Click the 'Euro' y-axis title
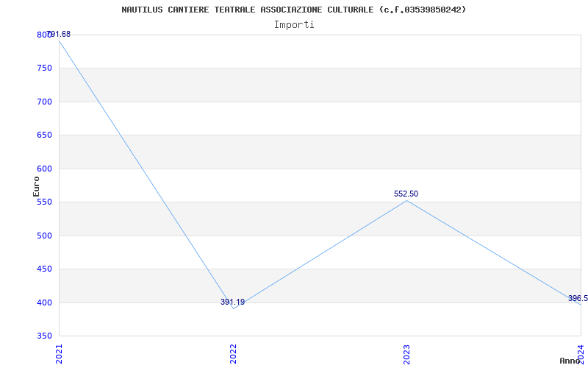 [x=36, y=186]
